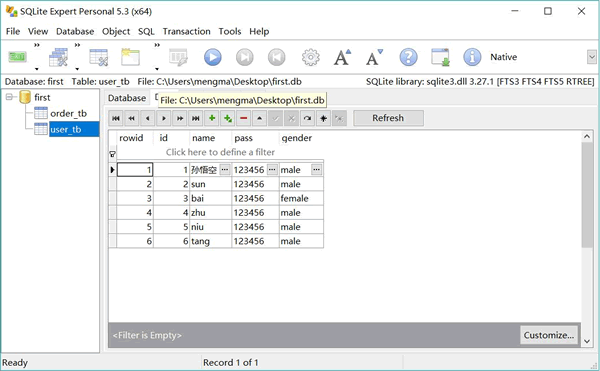Click 'Click here to define a filter' row
Image resolution: width=600 pixels, height=371 pixels.
pos(220,152)
